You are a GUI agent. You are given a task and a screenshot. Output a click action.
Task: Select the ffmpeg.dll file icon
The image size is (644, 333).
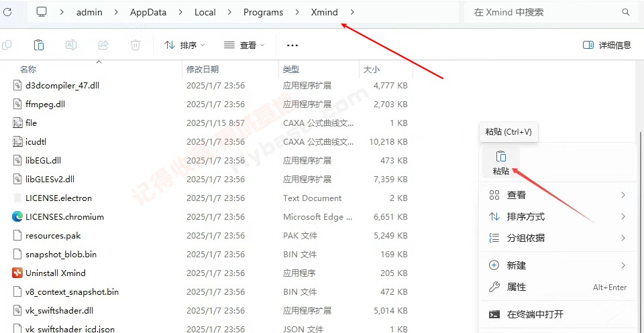coord(17,104)
